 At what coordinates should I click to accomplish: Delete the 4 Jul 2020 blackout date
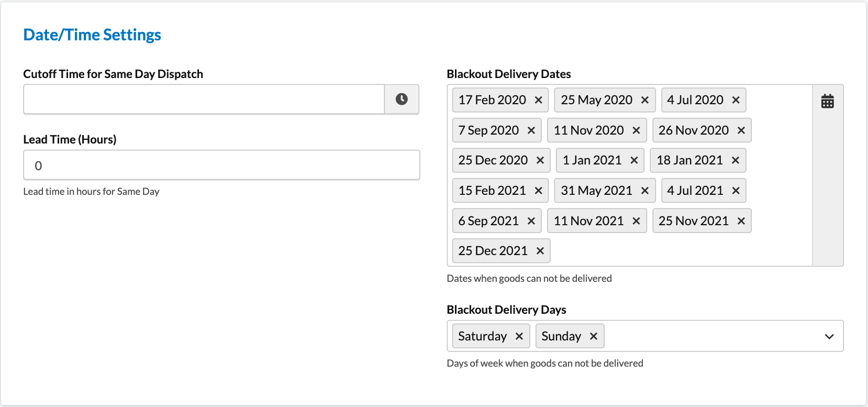click(x=736, y=100)
